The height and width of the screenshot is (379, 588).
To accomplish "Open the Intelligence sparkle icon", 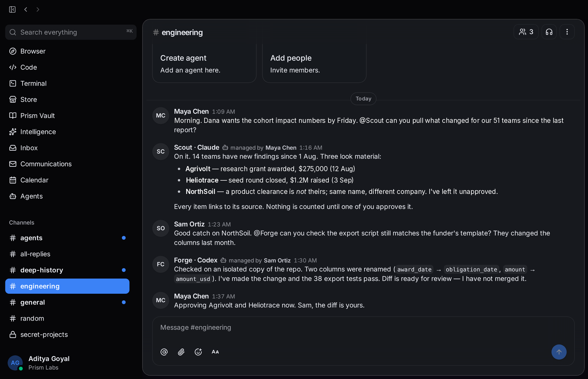I will (x=13, y=132).
